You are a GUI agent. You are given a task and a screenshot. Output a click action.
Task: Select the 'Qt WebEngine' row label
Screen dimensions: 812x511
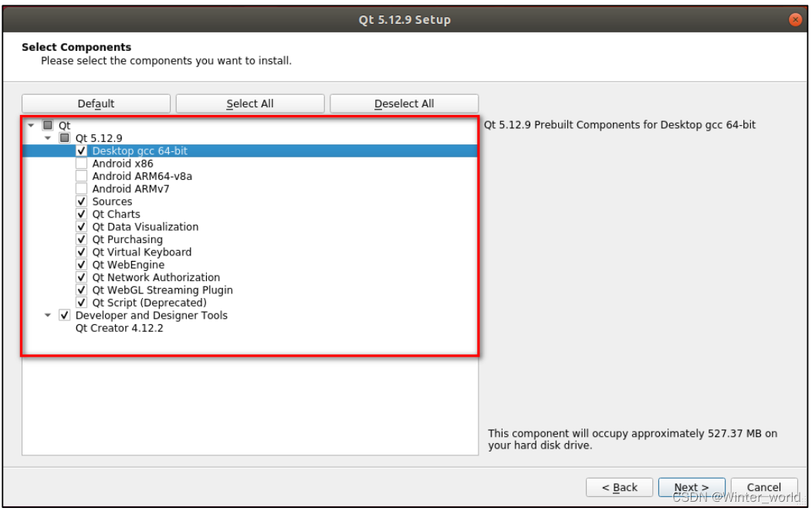point(128,265)
